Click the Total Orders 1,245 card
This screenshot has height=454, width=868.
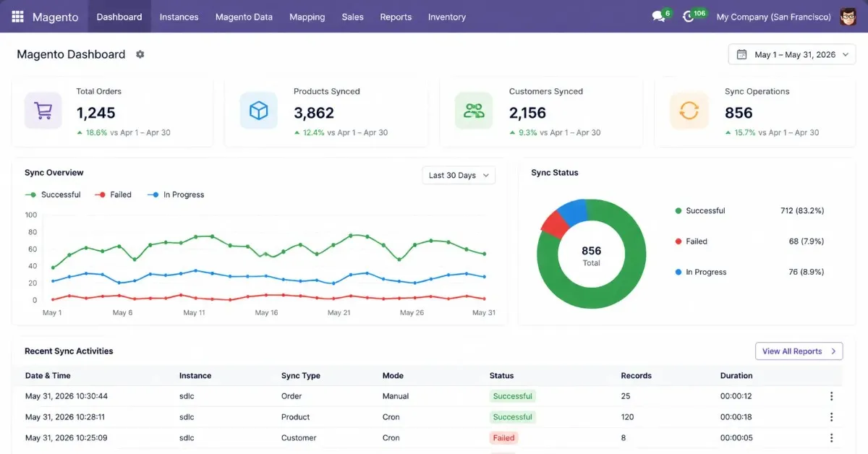[112, 113]
